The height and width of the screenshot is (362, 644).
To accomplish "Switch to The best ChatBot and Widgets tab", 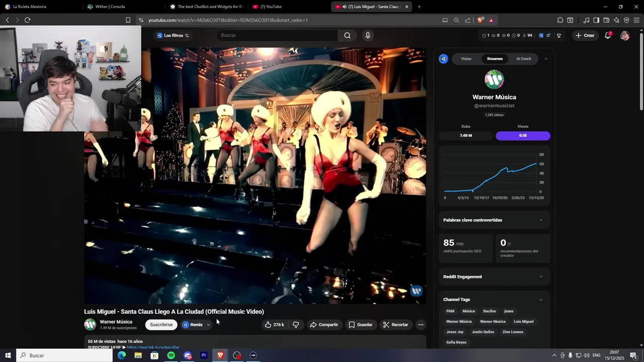I will point(207,7).
